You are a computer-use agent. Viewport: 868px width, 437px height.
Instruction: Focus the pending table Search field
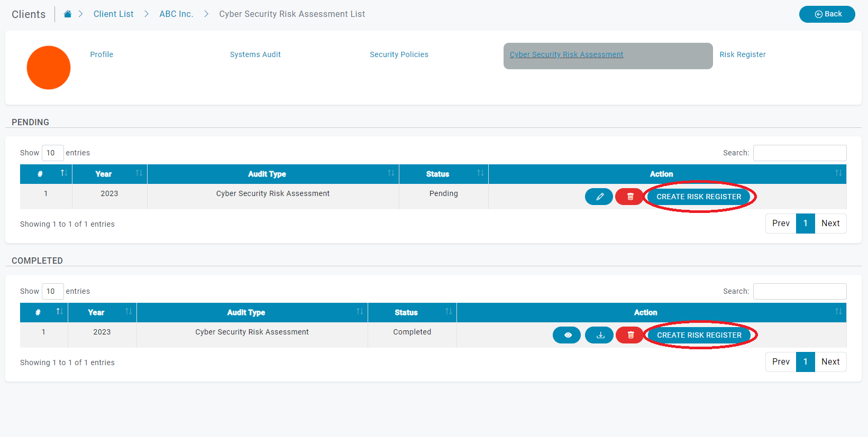click(x=799, y=153)
